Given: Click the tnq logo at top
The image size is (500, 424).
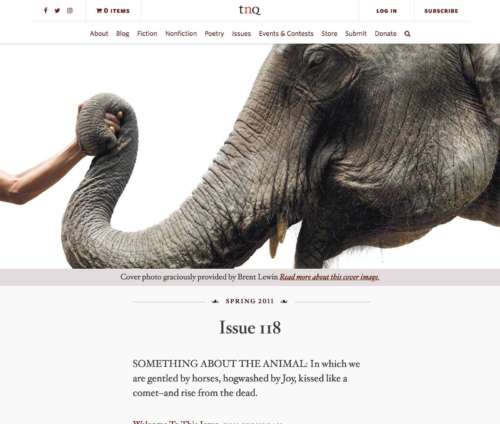Looking at the screenshot, I should [250, 10].
